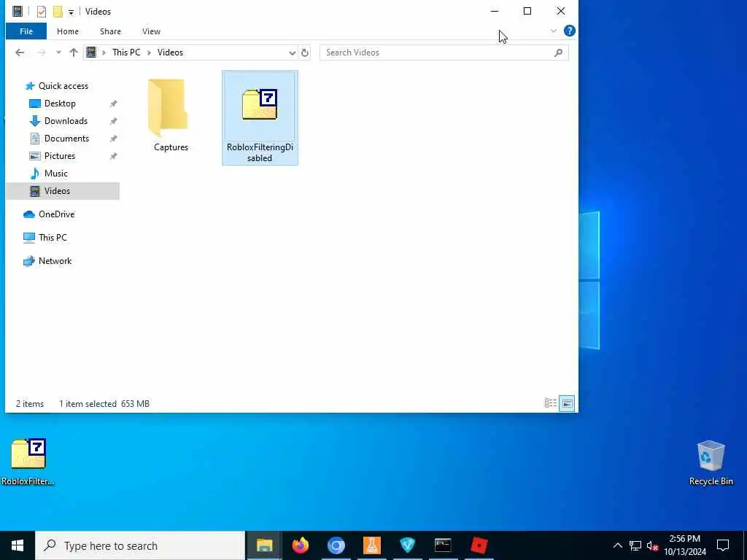The image size is (747, 560).
Task: Click the pin icon next to Pictures
Action: pyautogui.click(x=113, y=156)
